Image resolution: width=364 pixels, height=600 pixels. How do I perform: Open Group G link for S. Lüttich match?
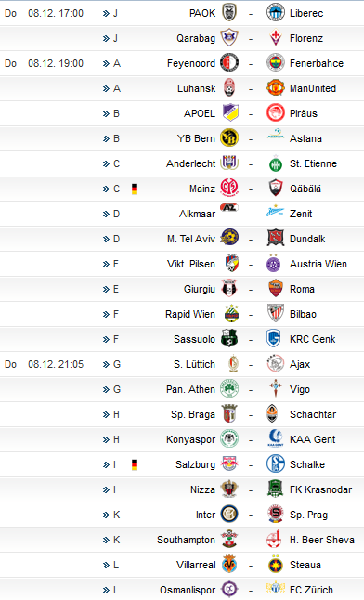[x=111, y=364]
